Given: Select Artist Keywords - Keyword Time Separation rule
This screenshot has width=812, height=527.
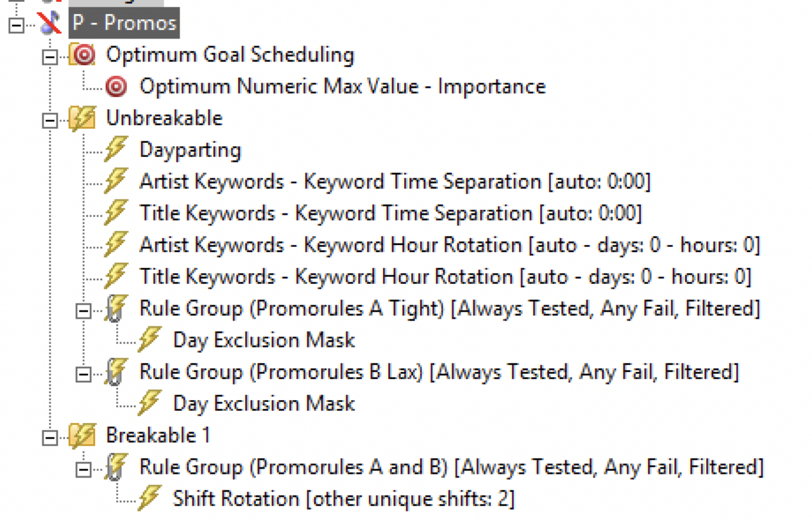Looking at the screenshot, I should pos(395,182).
